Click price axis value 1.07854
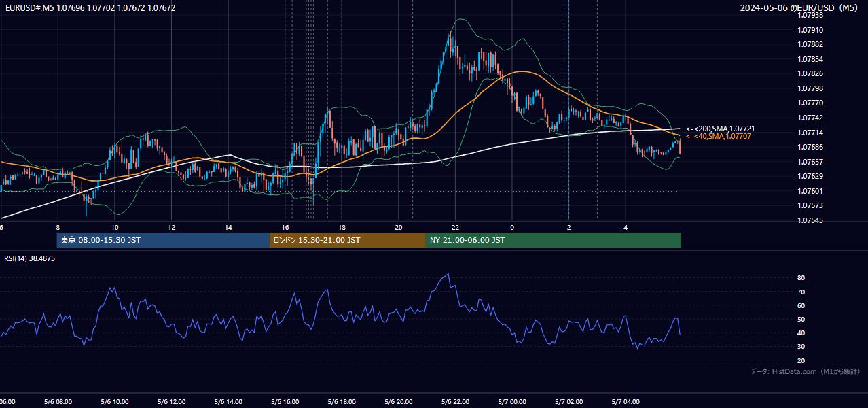868x408 pixels. (810, 59)
